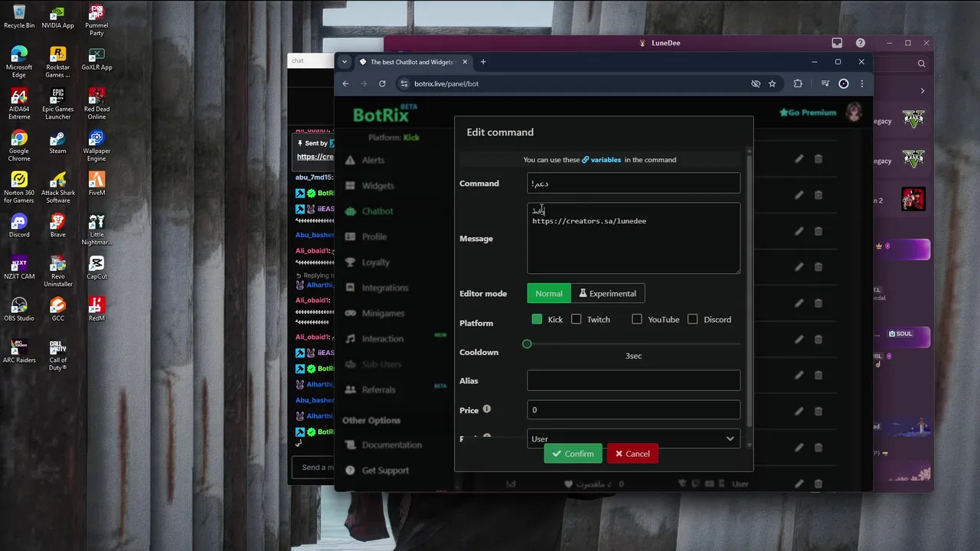The image size is (980, 551).
Task: Open CapCut desktop shortcut
Action: tap(96, 268)
